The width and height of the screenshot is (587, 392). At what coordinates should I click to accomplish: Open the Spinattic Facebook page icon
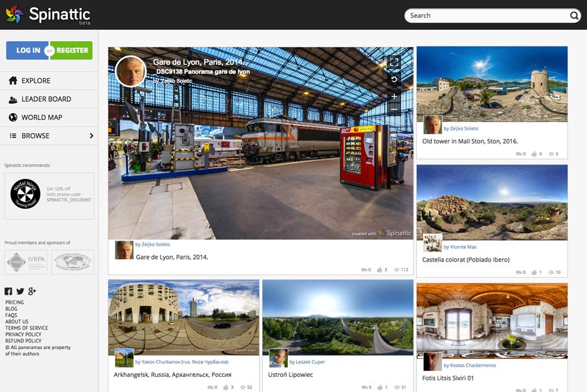(8, 292)
